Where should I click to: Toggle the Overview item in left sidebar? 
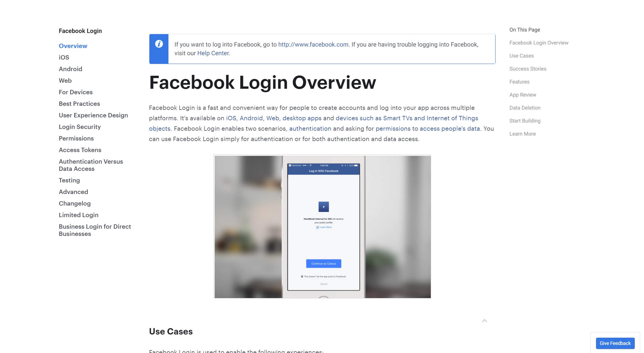click(73, 46)
